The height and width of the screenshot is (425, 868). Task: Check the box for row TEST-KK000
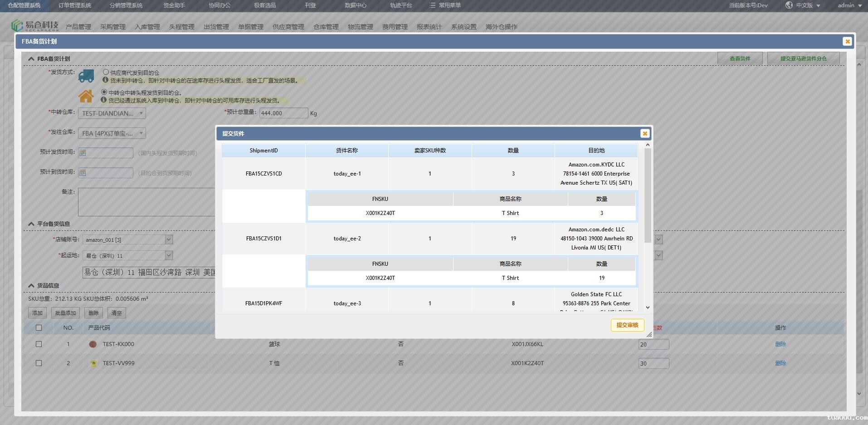pos(39,344)
